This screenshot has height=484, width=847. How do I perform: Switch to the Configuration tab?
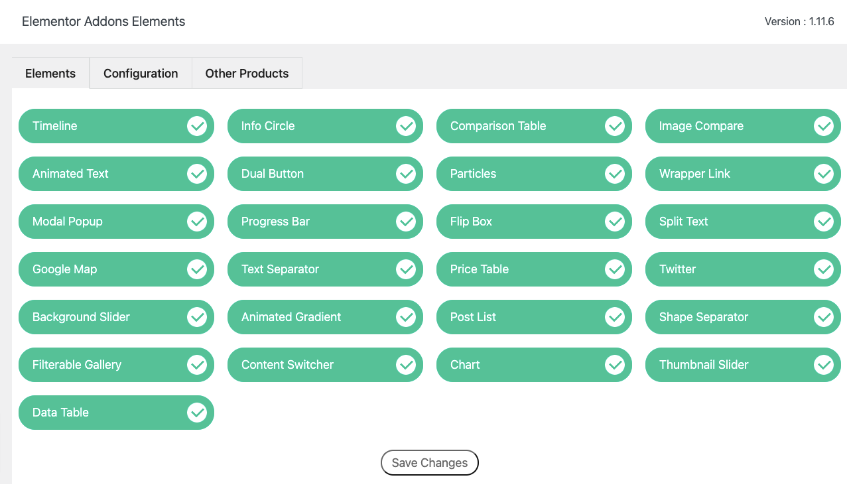point(141,74)
